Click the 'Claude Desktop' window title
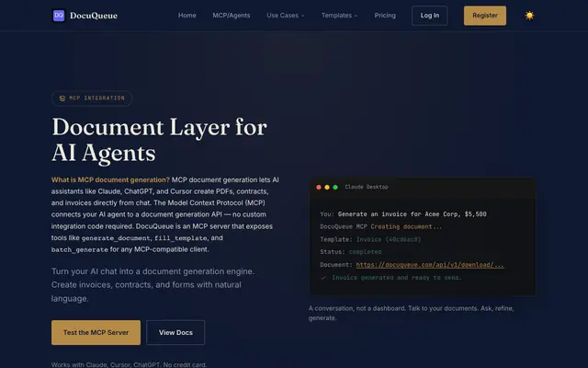This screenshot has width=588, height=368. pyautogui.click(x=367, y=187)
